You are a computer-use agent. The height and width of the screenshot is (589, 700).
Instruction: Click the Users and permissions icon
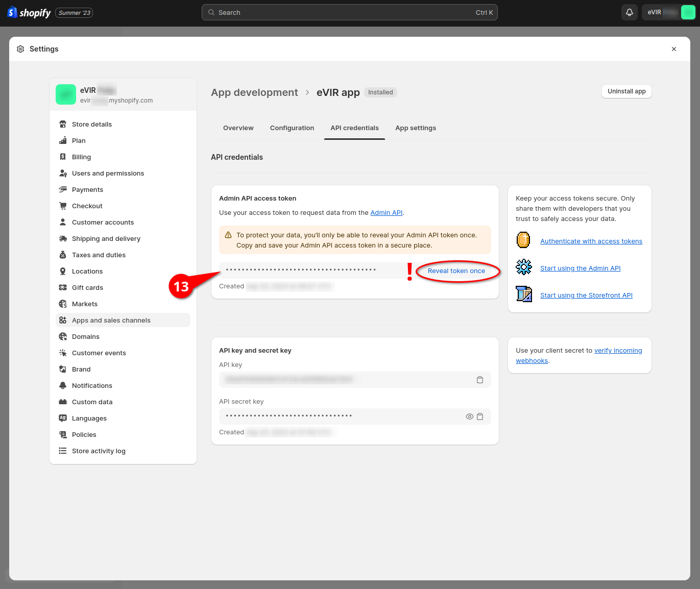pos(63,173)
